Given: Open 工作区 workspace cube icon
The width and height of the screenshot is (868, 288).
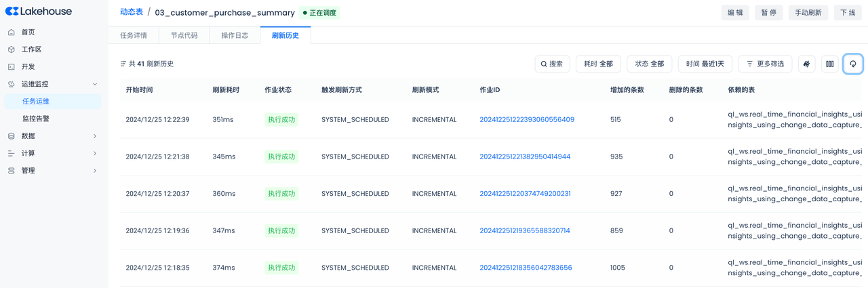Looking at the screenshot, I should tap(12, 49).
